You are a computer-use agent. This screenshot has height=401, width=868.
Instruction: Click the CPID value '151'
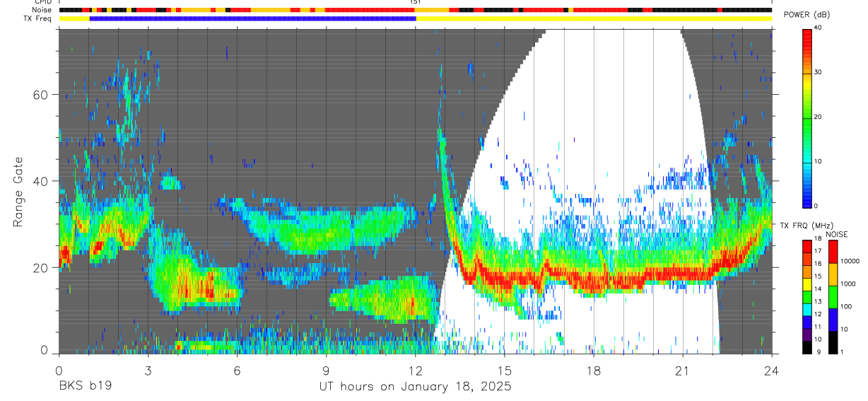416,2
